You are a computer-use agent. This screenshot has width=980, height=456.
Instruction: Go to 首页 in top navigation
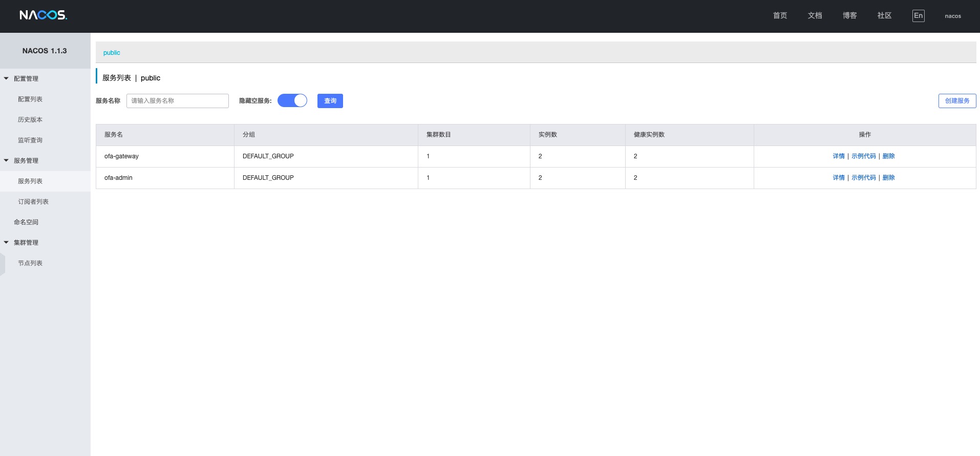pos(780,16)
